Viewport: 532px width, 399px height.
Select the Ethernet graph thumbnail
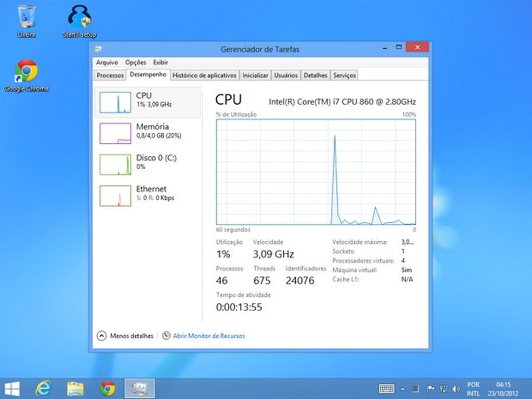[x=115, y=196]
